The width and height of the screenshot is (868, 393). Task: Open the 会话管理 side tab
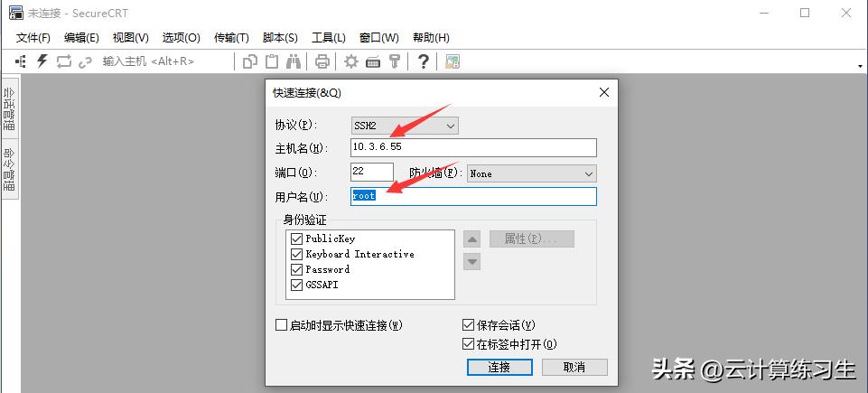pyautogui.click(x=10, y=108)
